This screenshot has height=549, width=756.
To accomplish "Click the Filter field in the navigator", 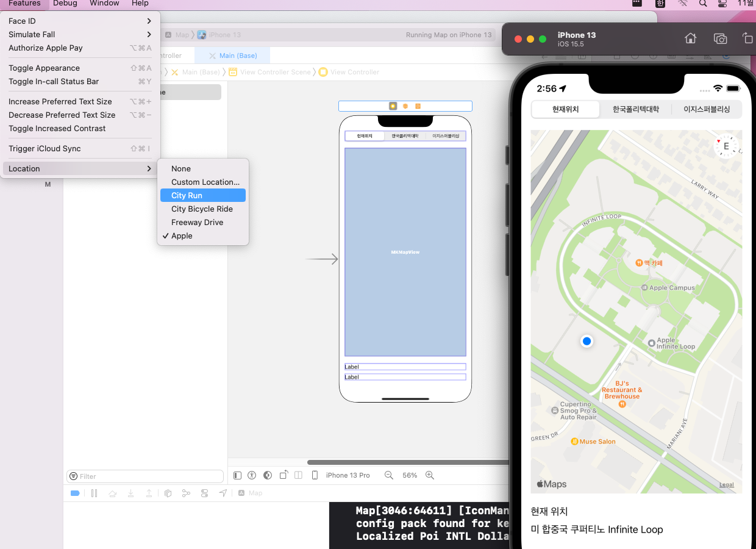I will [145, 476].
